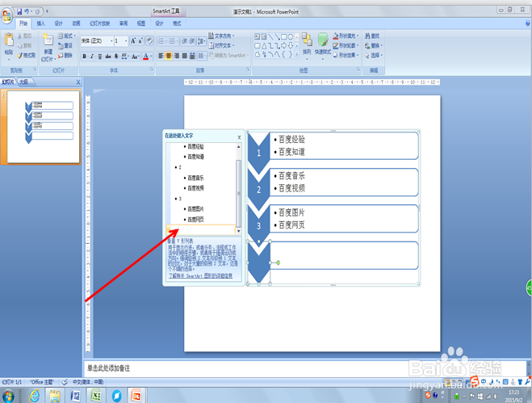Click the 新建幻灯片 new slide button
This screenshot has height=403, width=532.
(x=48, y=48)
